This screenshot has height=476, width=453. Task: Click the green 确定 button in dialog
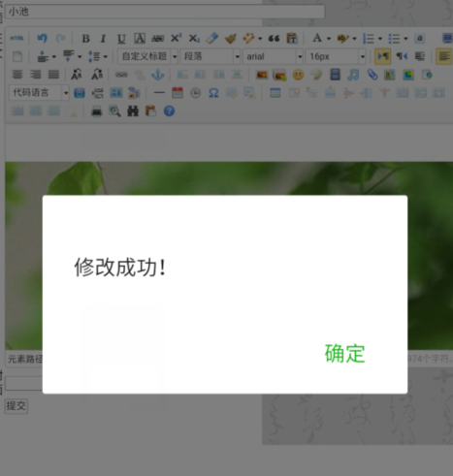coord(344,354)
